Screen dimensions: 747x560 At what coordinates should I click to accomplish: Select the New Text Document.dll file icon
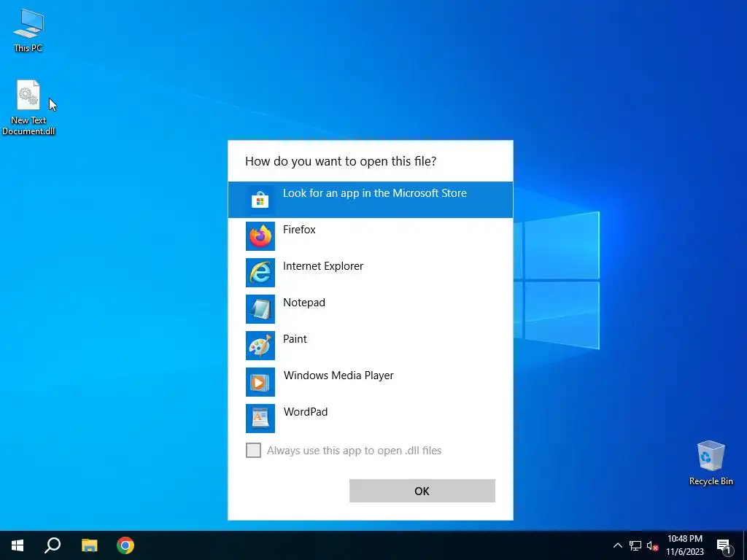28,107
